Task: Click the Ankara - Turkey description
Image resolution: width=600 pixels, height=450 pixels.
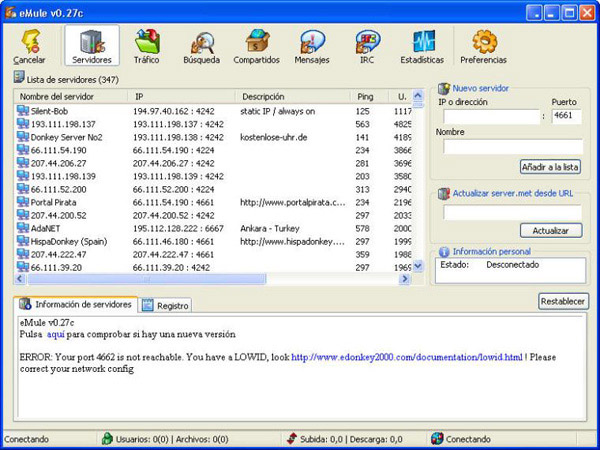Action: pyautogui.click(x=270, y=228)
